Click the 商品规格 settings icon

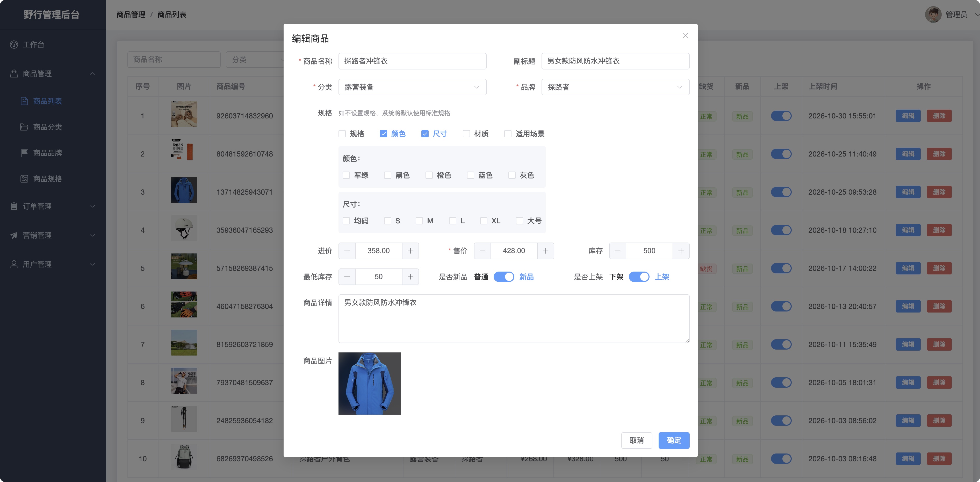click(x=24, y=179)
